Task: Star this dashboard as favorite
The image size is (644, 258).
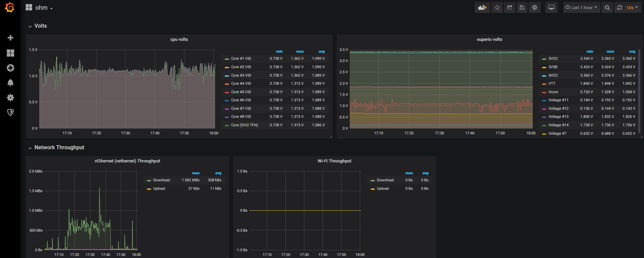Action: (497, 7)
